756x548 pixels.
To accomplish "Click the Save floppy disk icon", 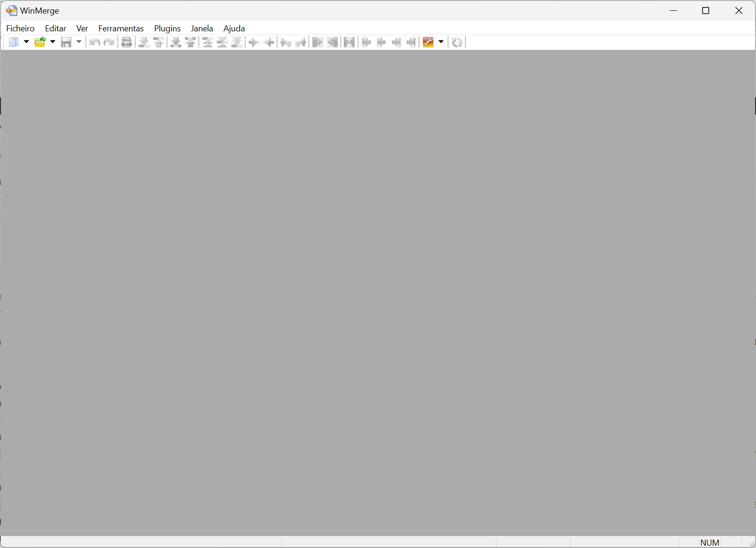I will coord(67,42).
